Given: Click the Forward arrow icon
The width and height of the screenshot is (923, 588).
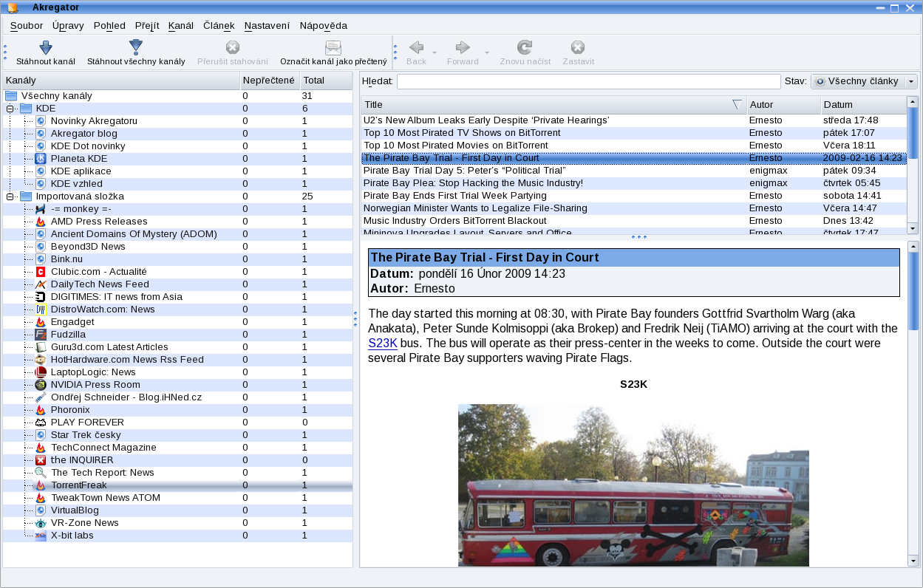Looking at the screenshot, I should click(x=463, y=48).
